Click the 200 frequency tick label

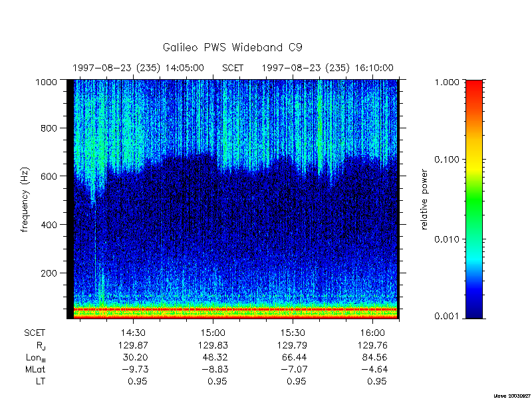point(49,273)
